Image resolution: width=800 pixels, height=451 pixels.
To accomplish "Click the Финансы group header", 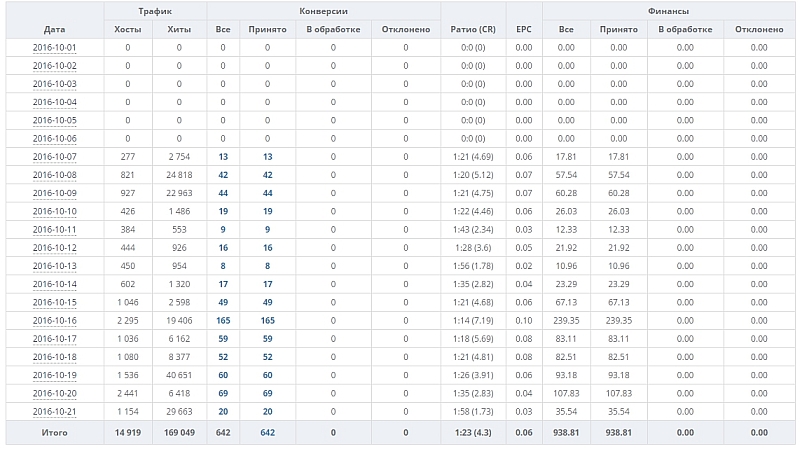I will (670, 10).
